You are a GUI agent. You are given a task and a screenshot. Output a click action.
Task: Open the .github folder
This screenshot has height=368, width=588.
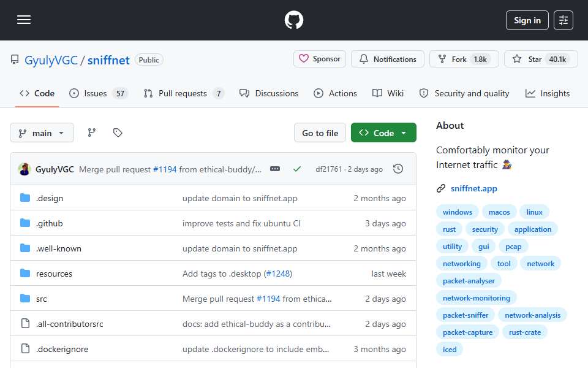point(50,223)
